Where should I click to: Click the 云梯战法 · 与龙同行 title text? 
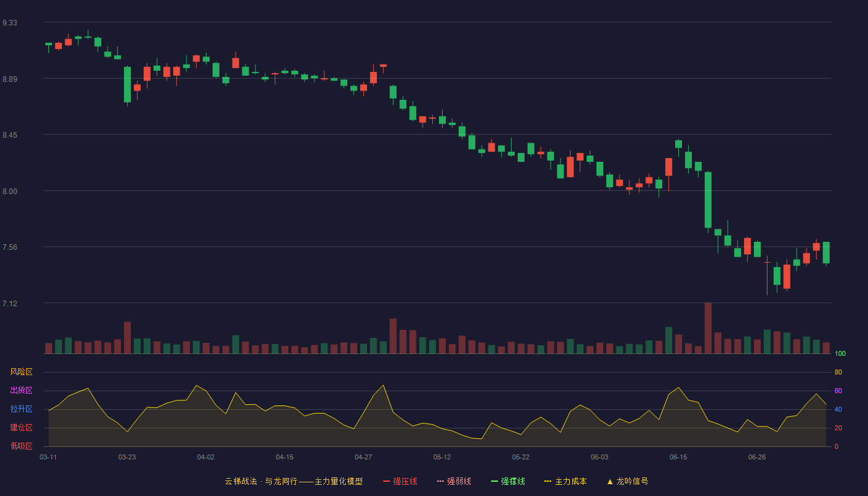tap(261, 481)
